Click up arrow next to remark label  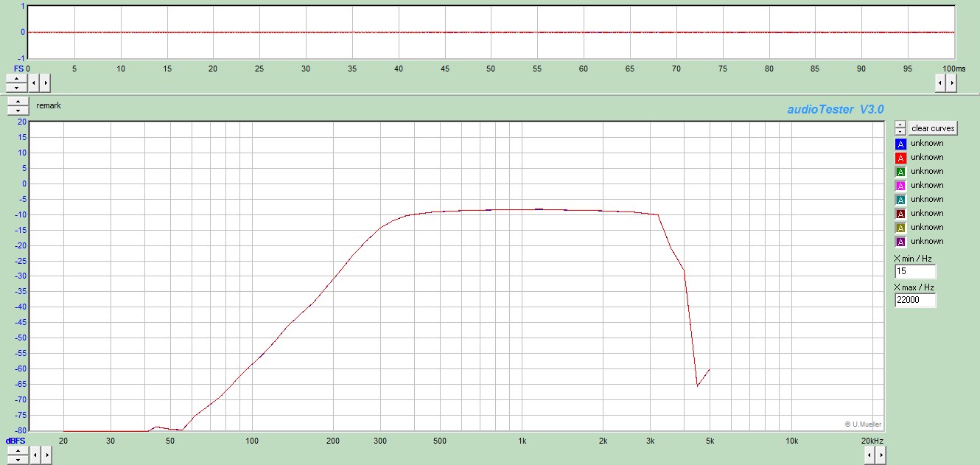click(x=18, y=102)
